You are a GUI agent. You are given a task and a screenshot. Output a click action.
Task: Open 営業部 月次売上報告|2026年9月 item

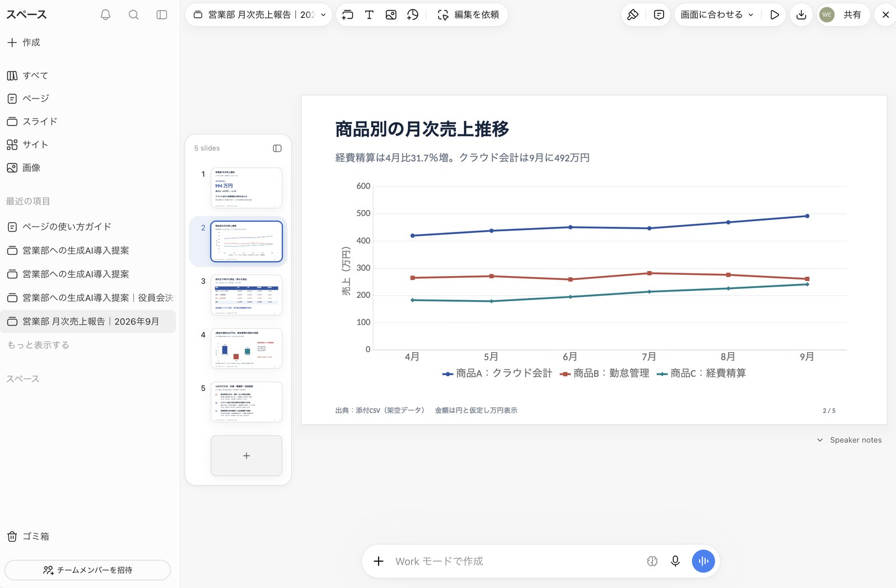click(x=88, y=321)
